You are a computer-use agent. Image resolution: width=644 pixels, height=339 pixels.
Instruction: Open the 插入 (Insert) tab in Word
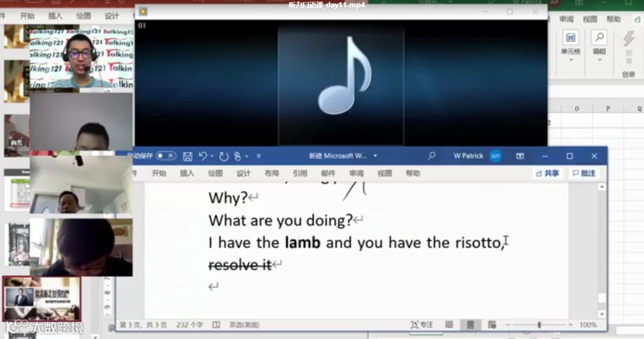click(187, 174)
